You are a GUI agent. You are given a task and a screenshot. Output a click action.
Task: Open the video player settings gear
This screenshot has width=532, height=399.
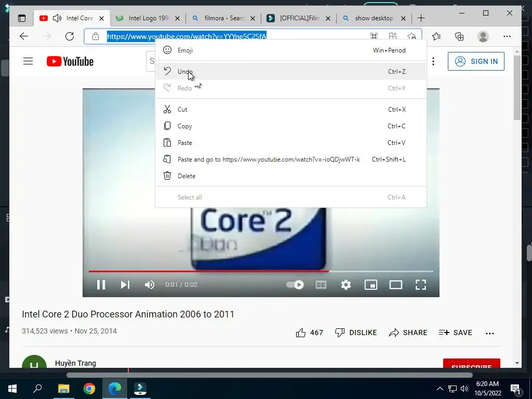click(x=346, y=285)
